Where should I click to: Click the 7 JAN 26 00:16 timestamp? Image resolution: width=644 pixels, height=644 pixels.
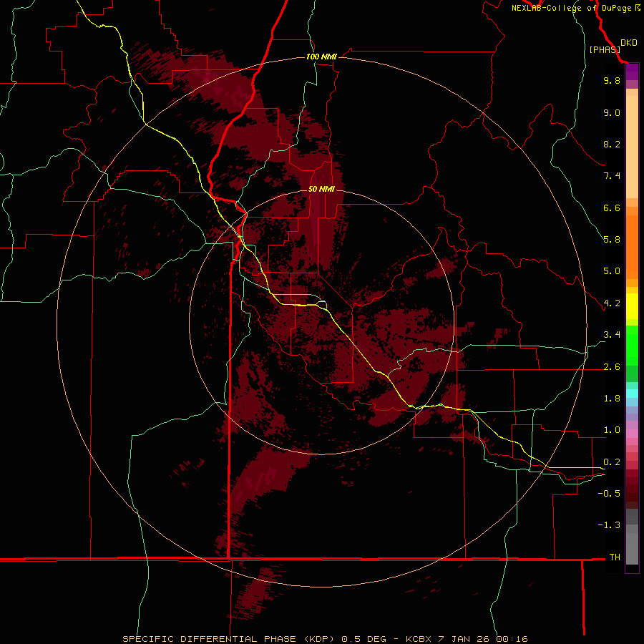click(x=484, y=639)
